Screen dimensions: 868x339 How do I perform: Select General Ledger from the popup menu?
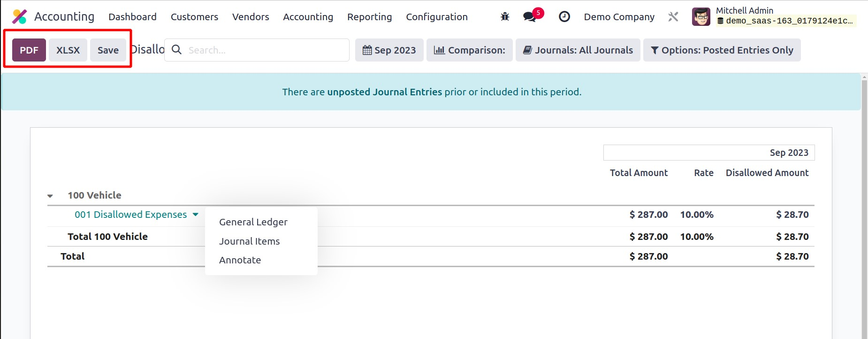click(x=253, y=222)
